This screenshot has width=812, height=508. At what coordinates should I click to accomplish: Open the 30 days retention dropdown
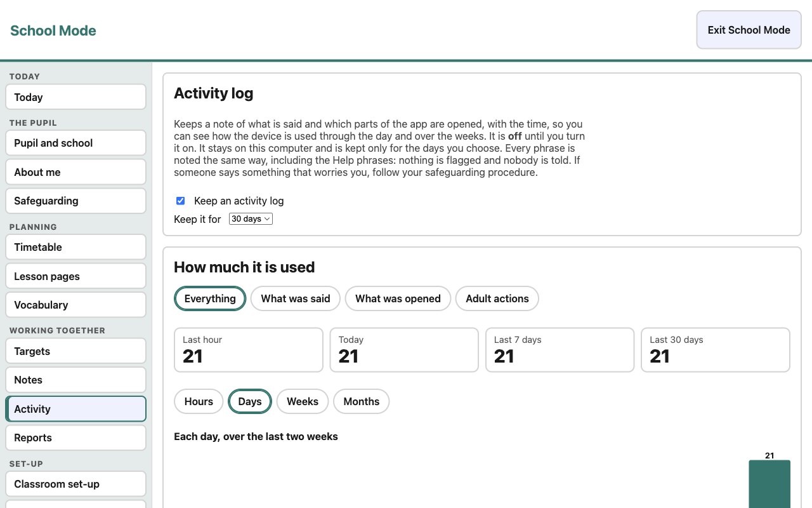click(251, 219)
